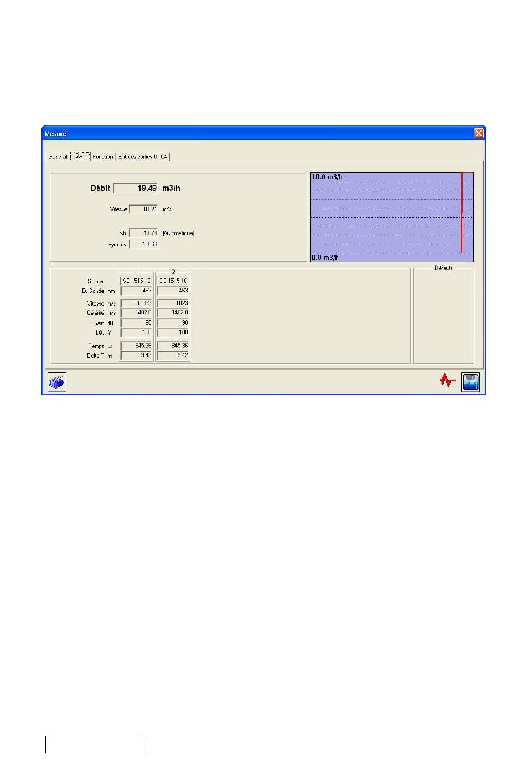The width and height of the screenshot is (532, 761).
Task: Click I.Q. % value 100 in column 2
Action: point(173,333)
